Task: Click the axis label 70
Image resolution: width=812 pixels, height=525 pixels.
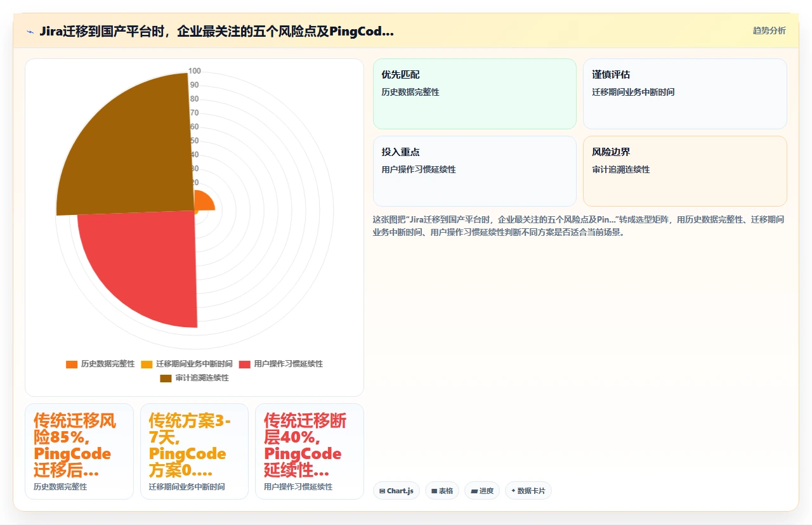Action: 194,113
